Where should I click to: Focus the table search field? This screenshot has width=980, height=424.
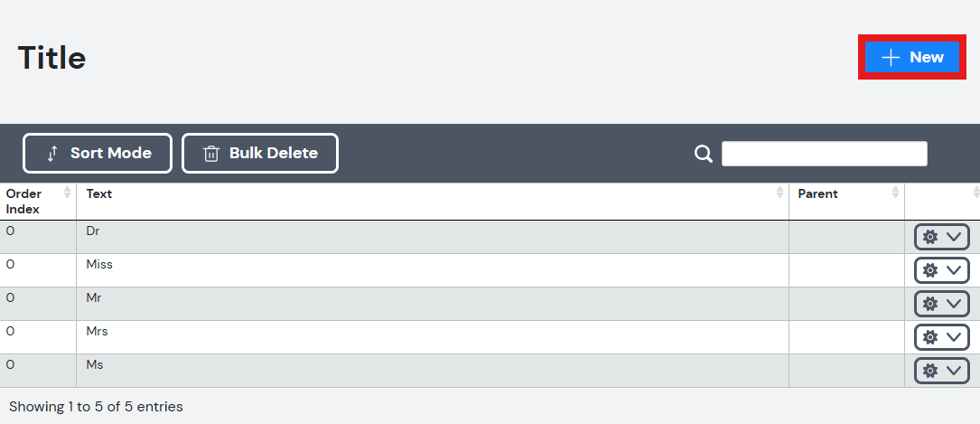[x=825, y=153]
